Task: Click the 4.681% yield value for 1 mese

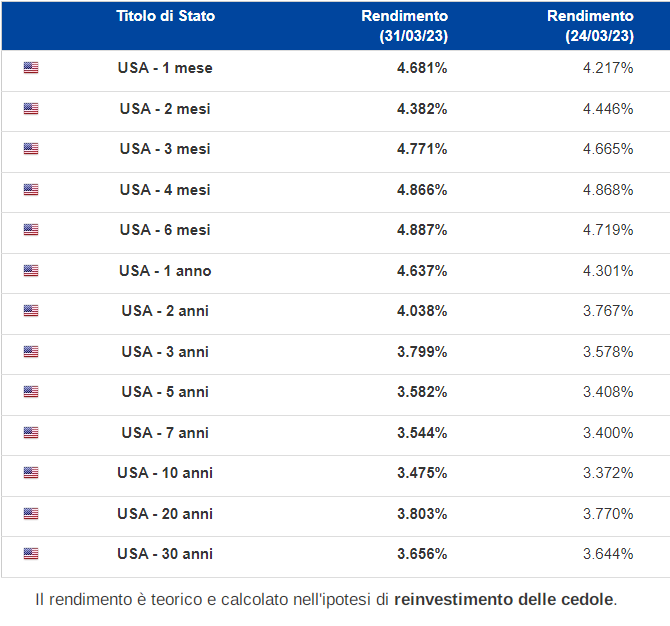Action: click(422, 68)
